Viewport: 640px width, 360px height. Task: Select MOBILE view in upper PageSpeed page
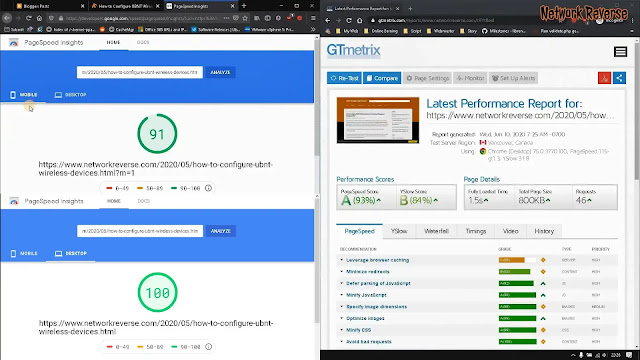(24, 95)
